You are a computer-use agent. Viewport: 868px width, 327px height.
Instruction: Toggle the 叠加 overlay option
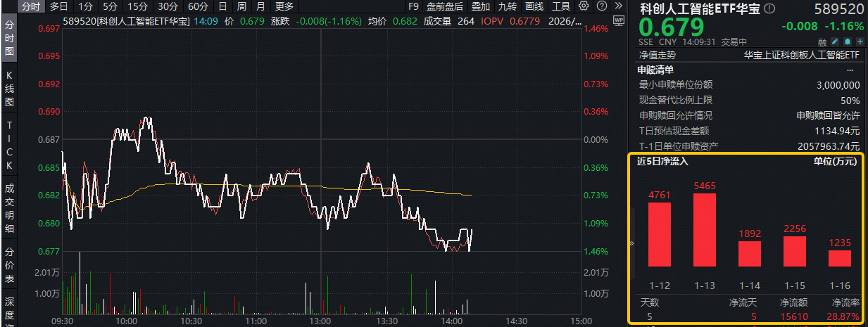(481, 6)
